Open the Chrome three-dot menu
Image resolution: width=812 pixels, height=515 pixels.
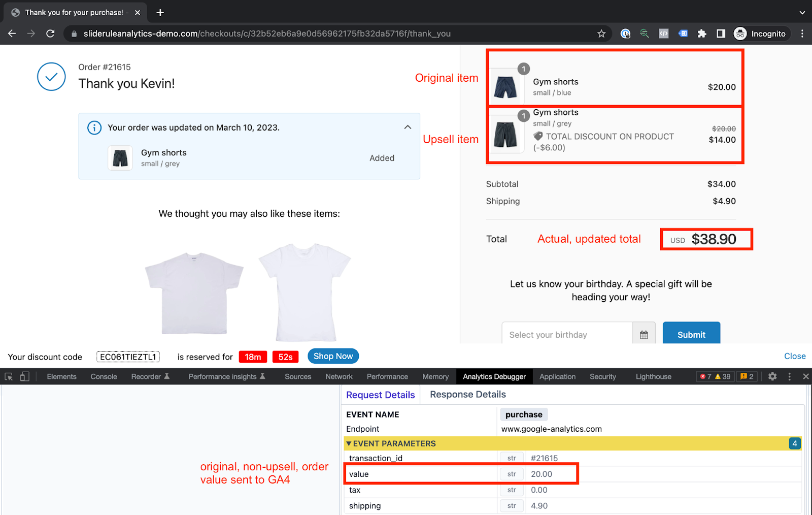click(x=802, y=34)
